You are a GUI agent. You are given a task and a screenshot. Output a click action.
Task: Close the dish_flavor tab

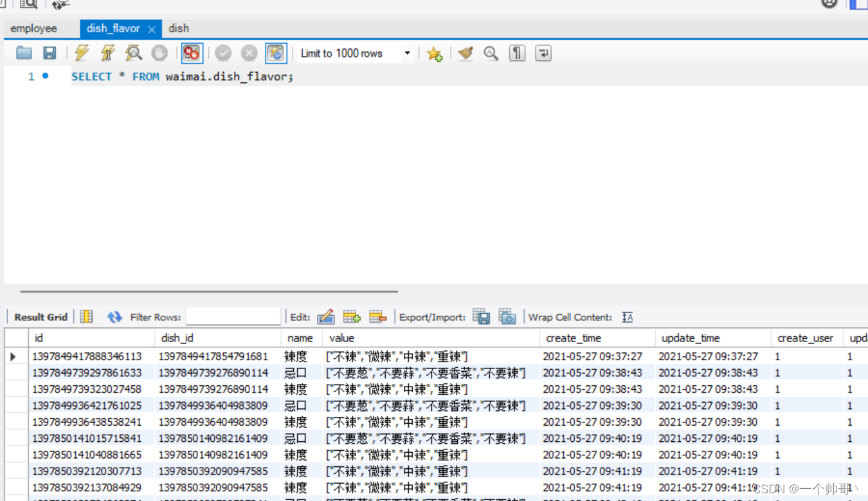point(152,30)
